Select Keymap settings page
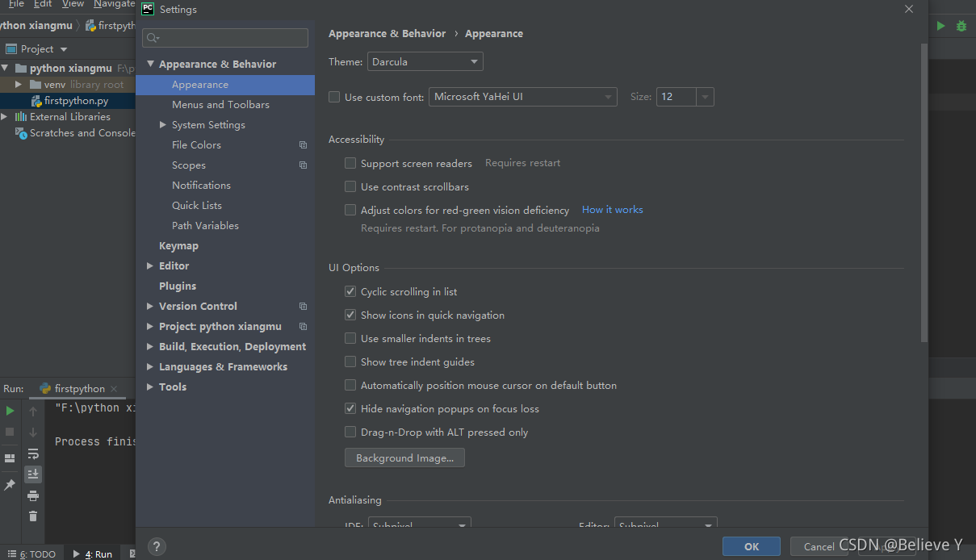Image resolution: width=976 pixels, height=560 pixels. click(x=178, y=246)
